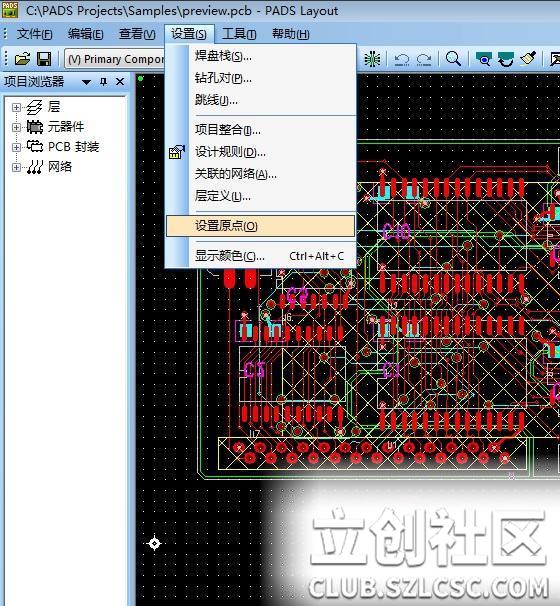This screenshot has width=560, height=606.
Task: Select the PCB 封装 label in tree
Action: 74,147
